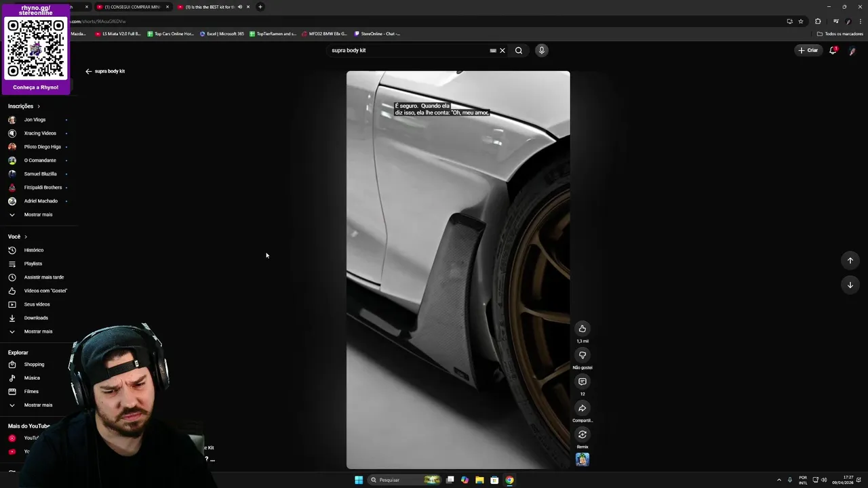Open the channel avatar below Remix
Viewport: 868px width, 488px height.
pyautogui.click(x=582, y=460)
